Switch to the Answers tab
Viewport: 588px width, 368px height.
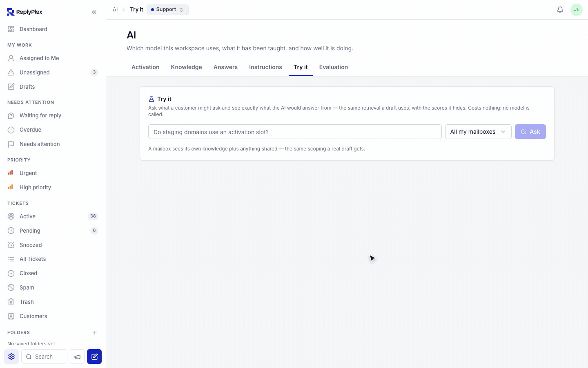click(x=225, y=67)
